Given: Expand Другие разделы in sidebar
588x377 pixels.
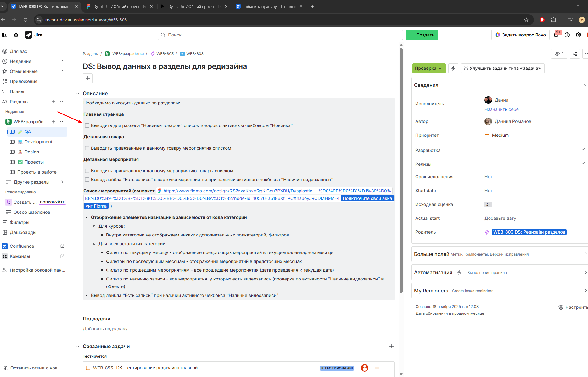Looking at the screenshot, I should click(62, 182).
